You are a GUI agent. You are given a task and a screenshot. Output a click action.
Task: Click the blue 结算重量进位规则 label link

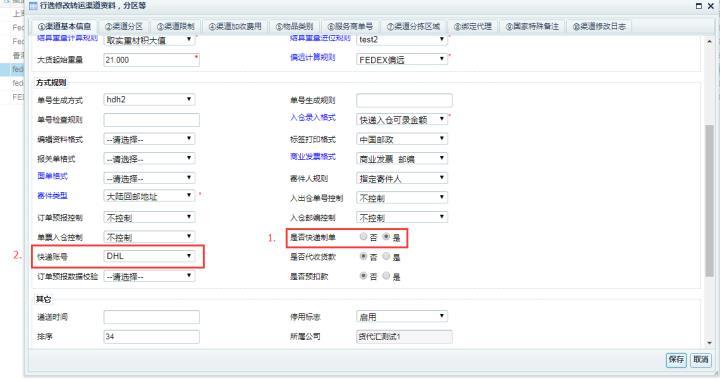tap(320, 38)
